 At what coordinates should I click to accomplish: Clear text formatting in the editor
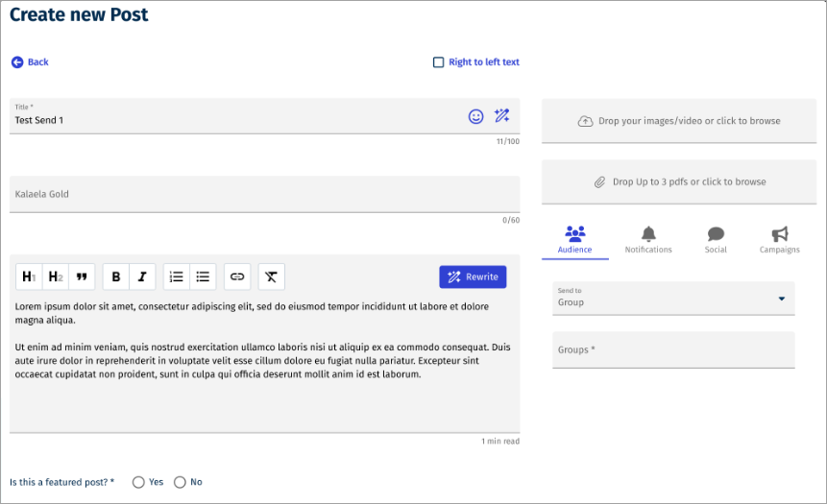point(271,276)
